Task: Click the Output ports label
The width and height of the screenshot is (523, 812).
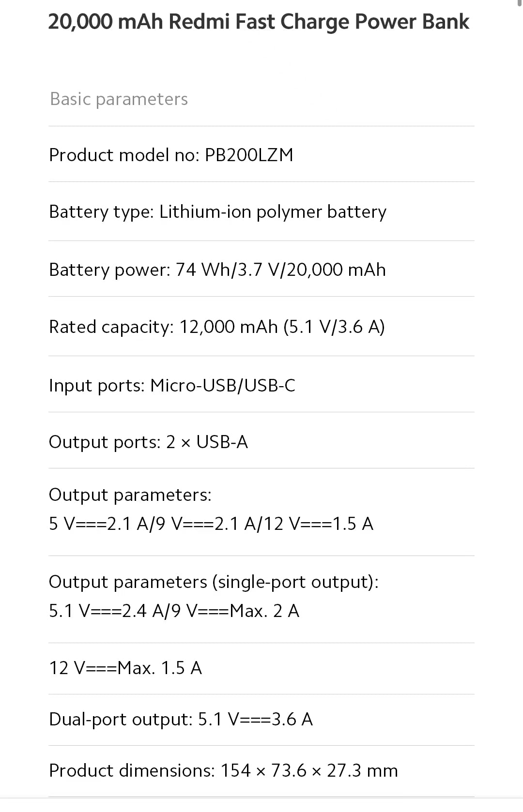Action: point(105,442)
